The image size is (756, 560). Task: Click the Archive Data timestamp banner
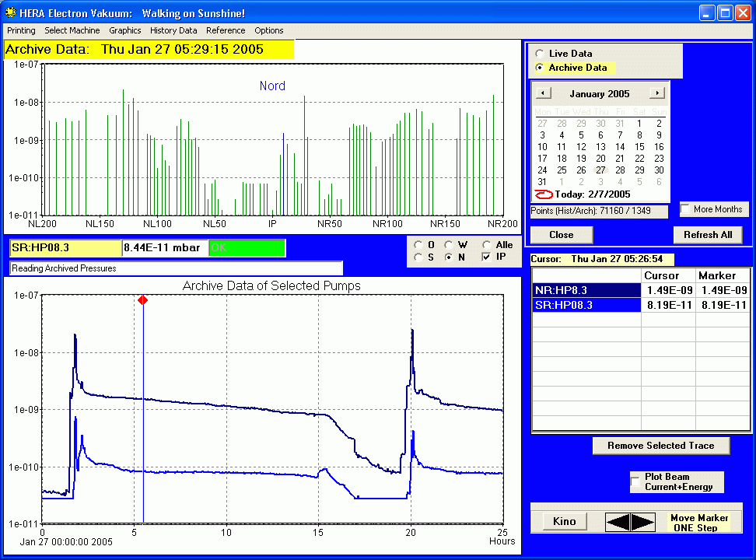(149, 49)
